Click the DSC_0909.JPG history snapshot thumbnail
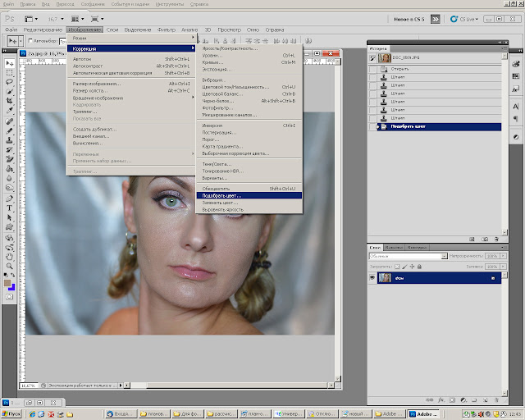Image resolution: width=525 pixels, height=420 pixels. point(385,58)
